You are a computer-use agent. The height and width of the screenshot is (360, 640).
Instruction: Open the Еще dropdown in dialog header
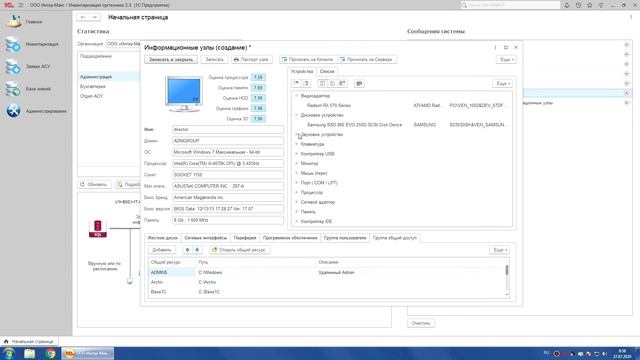[507, 60]
